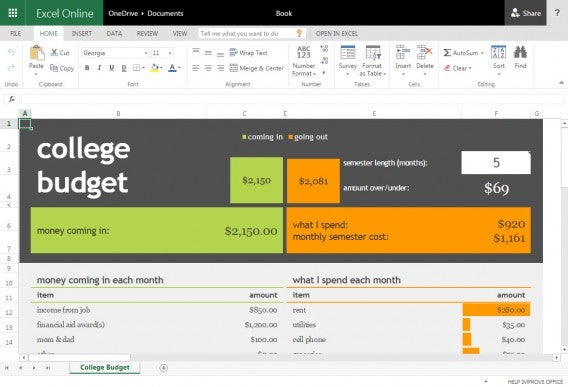Click the semester length cell showing 5
The width and height of the screenshot is (568, 387).
point(496,162)
